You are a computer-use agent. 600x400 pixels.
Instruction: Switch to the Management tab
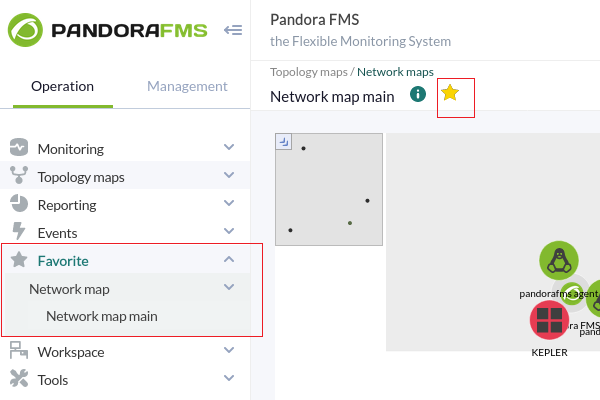(x=187, y=87)
